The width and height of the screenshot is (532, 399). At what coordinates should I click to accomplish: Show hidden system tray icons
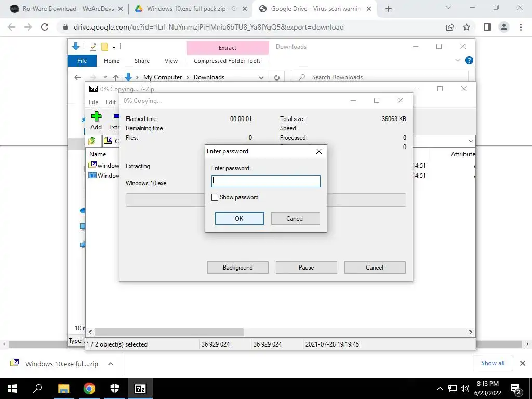[x=440, y=389]
